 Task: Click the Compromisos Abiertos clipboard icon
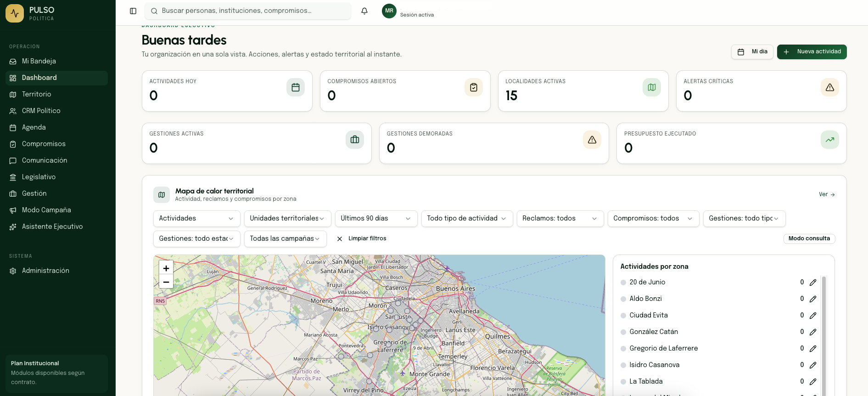pos(474,87)
